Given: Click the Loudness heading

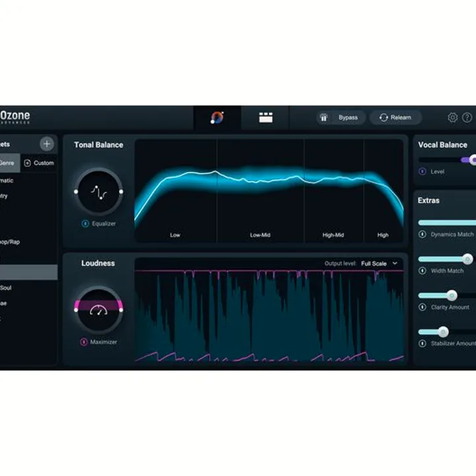Looking at the screenshot, I should (x=98, y=263).
